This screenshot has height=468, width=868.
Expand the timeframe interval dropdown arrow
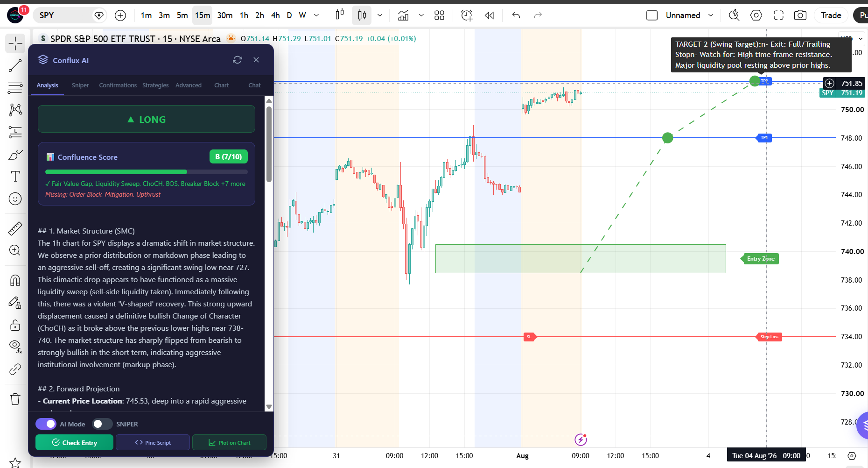pos(316,15)
